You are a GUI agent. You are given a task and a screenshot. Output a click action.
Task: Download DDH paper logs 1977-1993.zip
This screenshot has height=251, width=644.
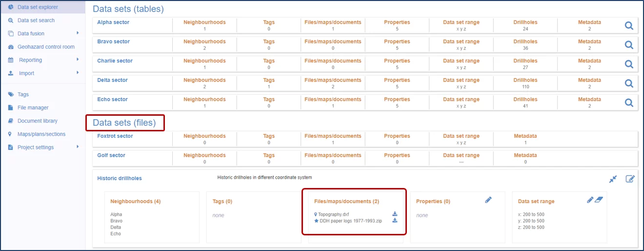click(x=395, y=221)
